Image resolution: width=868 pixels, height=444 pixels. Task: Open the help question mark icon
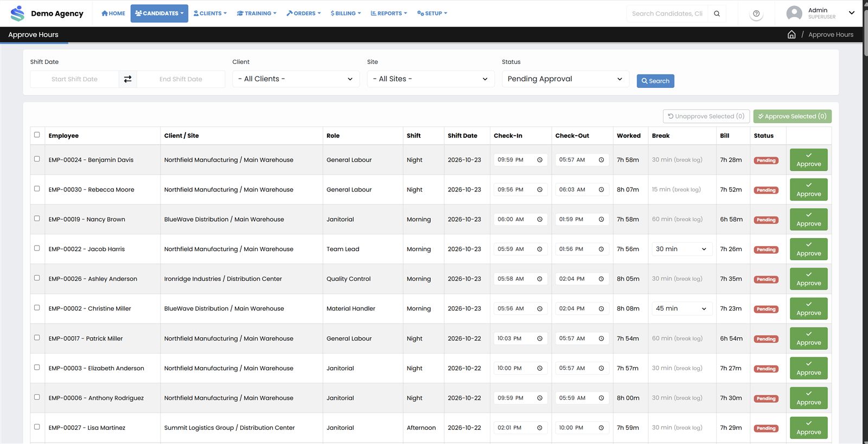[x=756, y=14]
